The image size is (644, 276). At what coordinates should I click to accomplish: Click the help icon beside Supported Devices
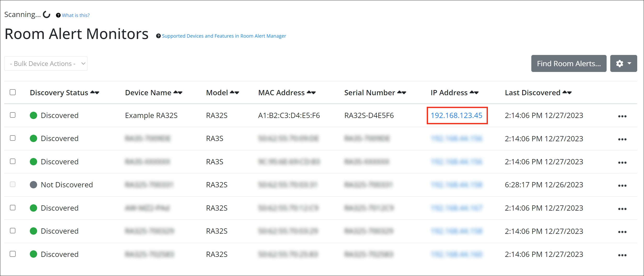point(158,36)
